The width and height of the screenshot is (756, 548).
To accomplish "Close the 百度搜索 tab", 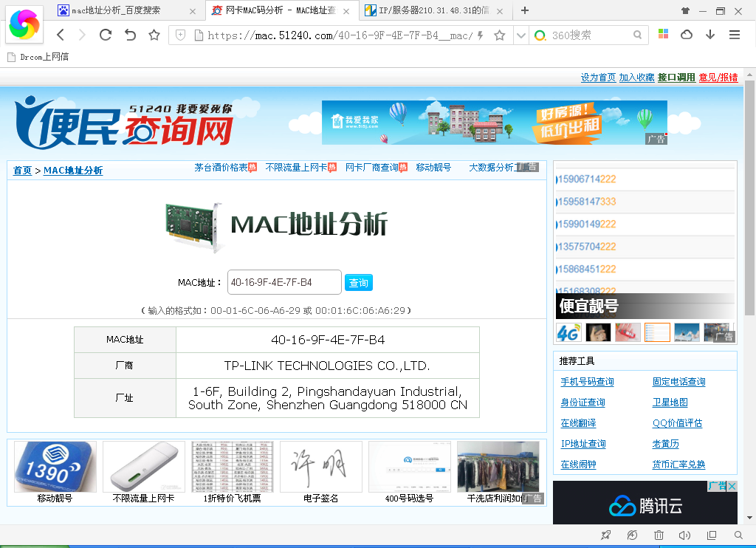I will click(x=193, y=11).
